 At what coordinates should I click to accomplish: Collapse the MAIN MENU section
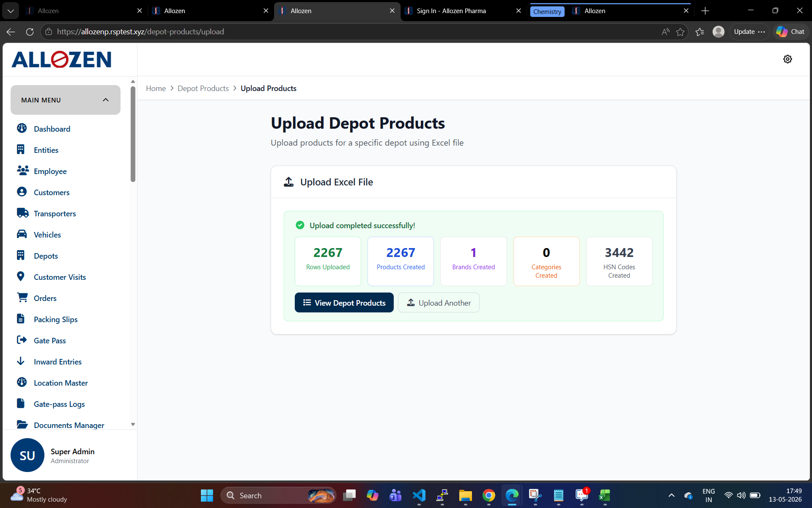[x=66, y=100]
